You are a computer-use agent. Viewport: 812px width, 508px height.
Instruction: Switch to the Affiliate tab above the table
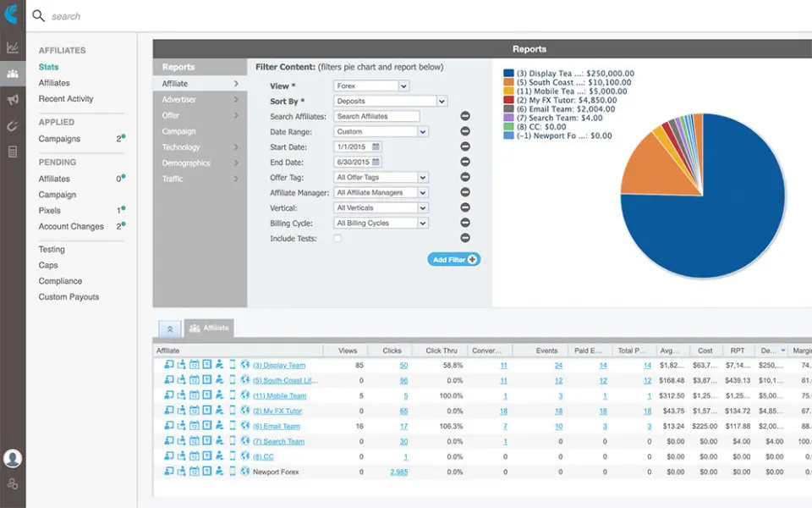pos(208,328)
